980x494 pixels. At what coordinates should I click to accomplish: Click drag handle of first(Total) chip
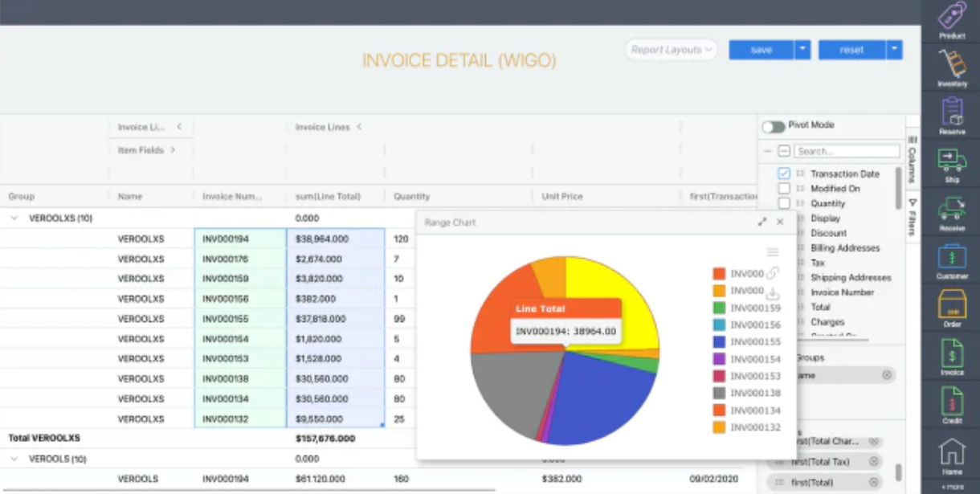[x=779, y=483]
